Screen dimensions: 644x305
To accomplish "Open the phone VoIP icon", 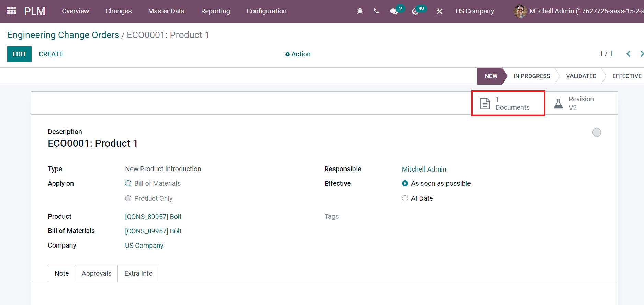I will click(x=376, y=11).
